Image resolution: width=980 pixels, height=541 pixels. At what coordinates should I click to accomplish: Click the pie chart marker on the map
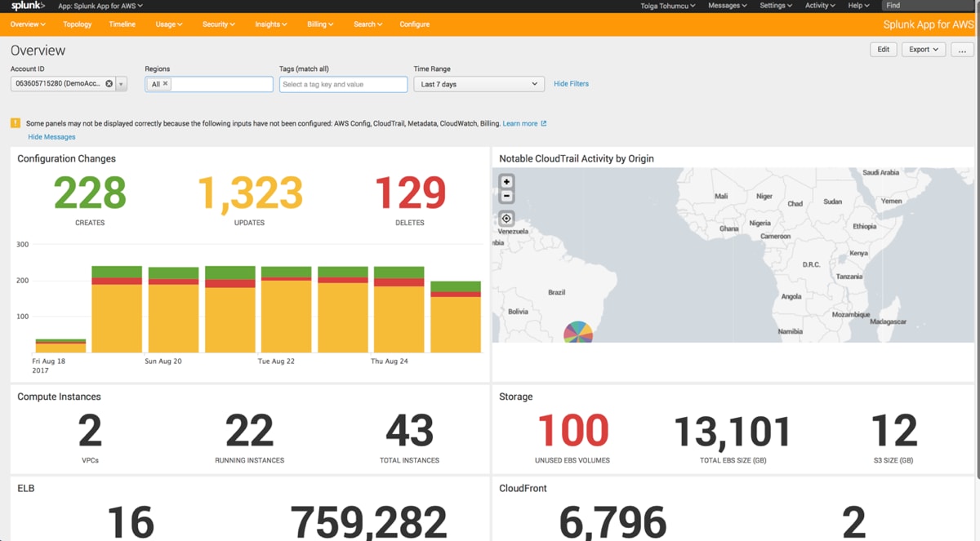[578, 332]
